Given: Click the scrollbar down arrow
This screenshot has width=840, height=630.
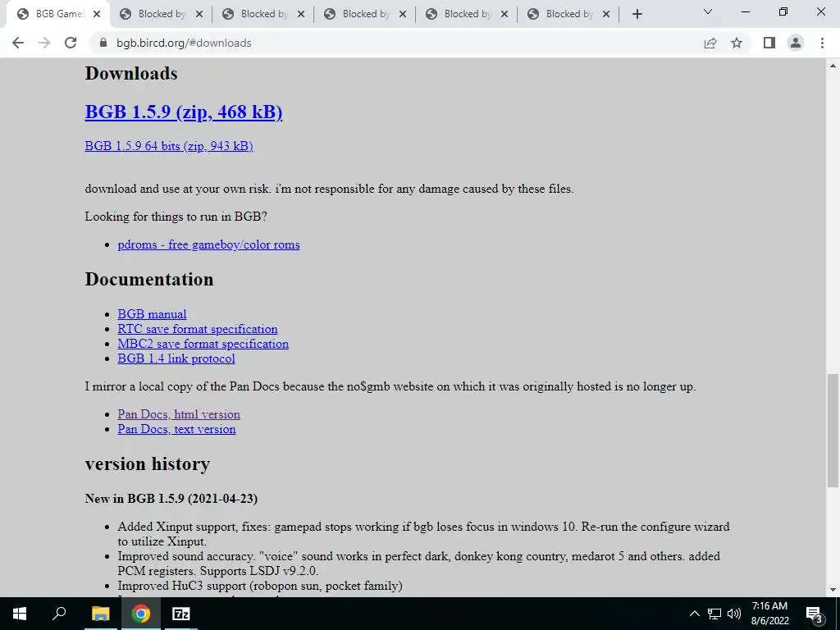Looking at the screenshot, I should (833, 590).
